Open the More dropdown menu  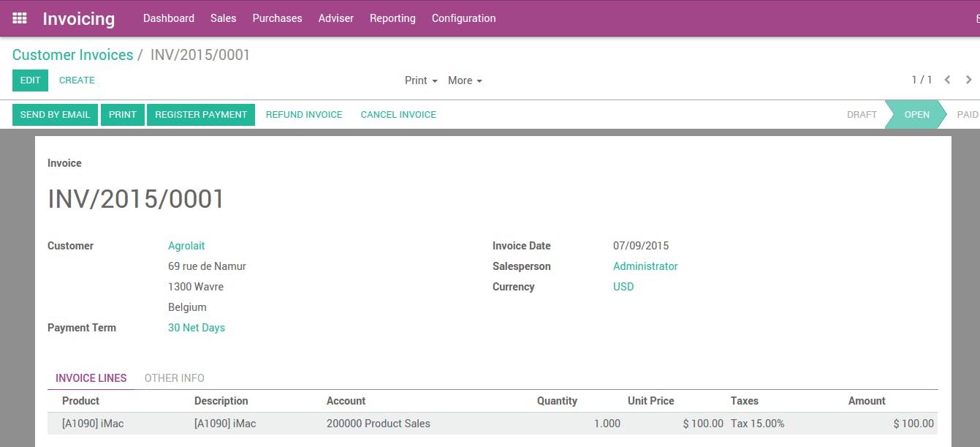465,80
